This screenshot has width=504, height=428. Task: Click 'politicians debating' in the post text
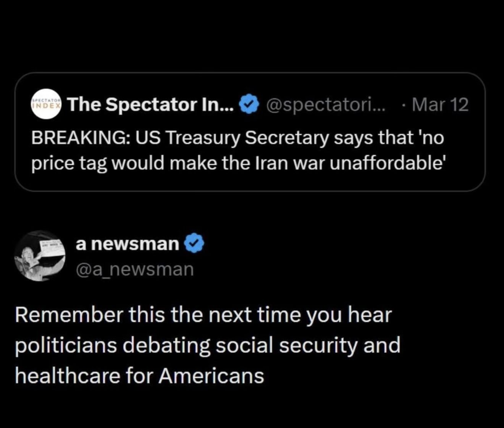113,345
